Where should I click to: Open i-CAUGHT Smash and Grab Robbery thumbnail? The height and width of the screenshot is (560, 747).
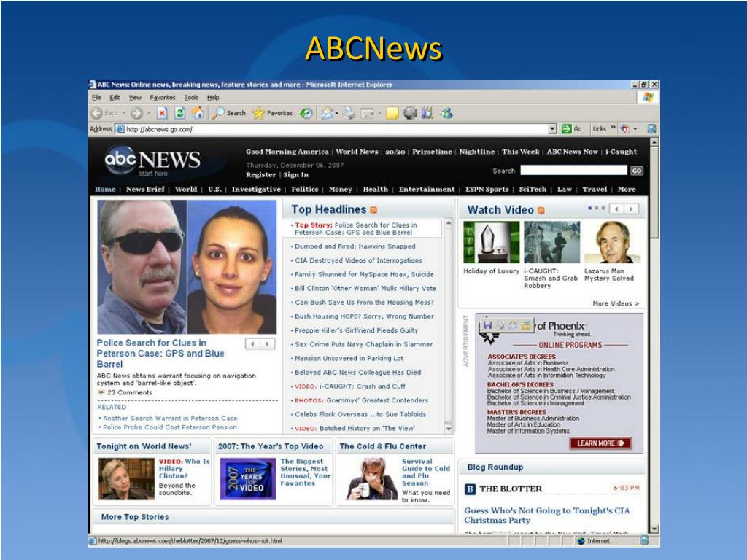[551, 242]
